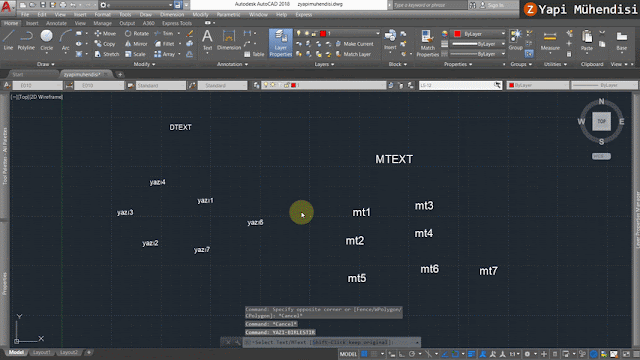This screenshot has width=640, height=360.
Task: Click the Group tool
Action: click(x=516, y=40)
